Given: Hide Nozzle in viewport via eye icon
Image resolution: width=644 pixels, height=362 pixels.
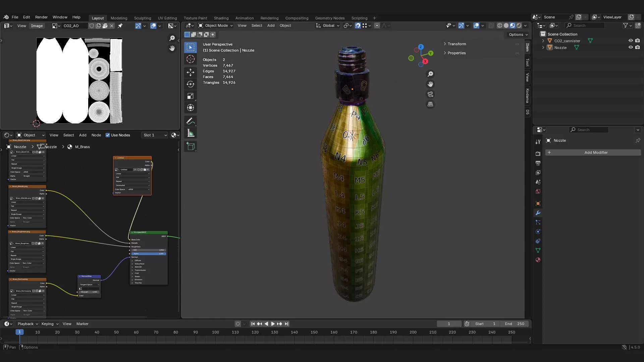Looking at the screenshot, I should tap(631, 47).
